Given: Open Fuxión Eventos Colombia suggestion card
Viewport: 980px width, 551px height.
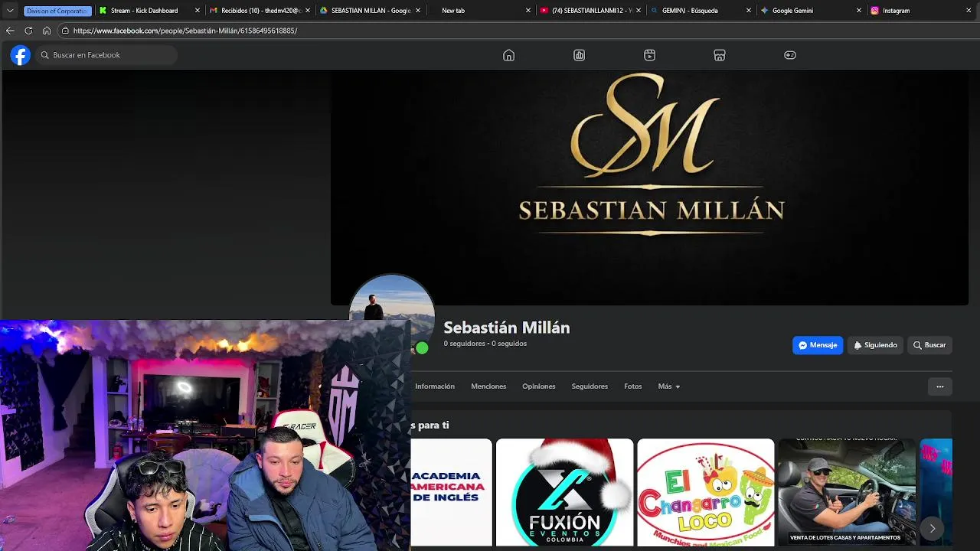Looking at the screenshot, I should 564,492.
